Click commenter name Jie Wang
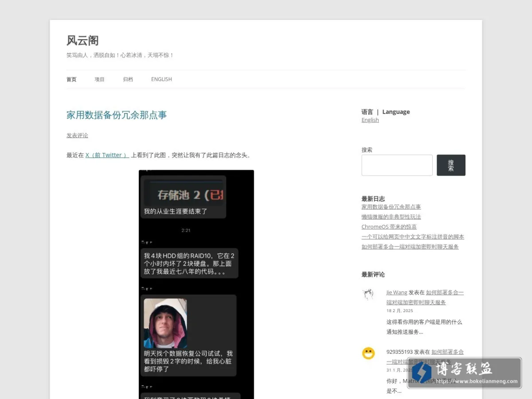 pyautogui.click(x=396, y=293)
